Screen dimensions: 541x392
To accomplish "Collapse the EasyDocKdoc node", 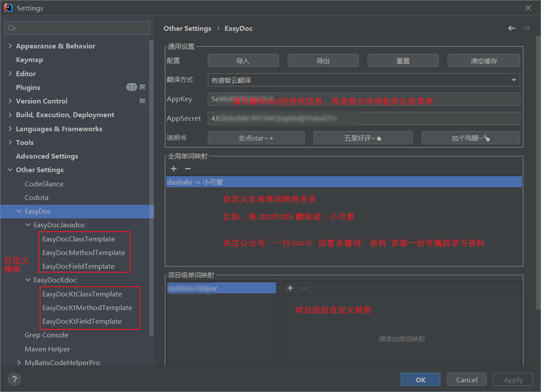I will (x=28, y=280).
